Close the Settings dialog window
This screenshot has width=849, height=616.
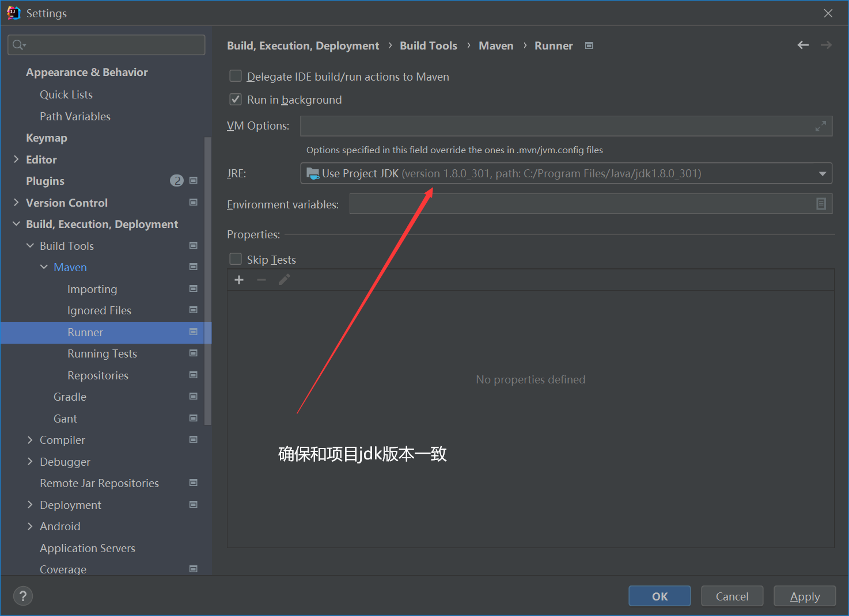click(x=828, y=13)
